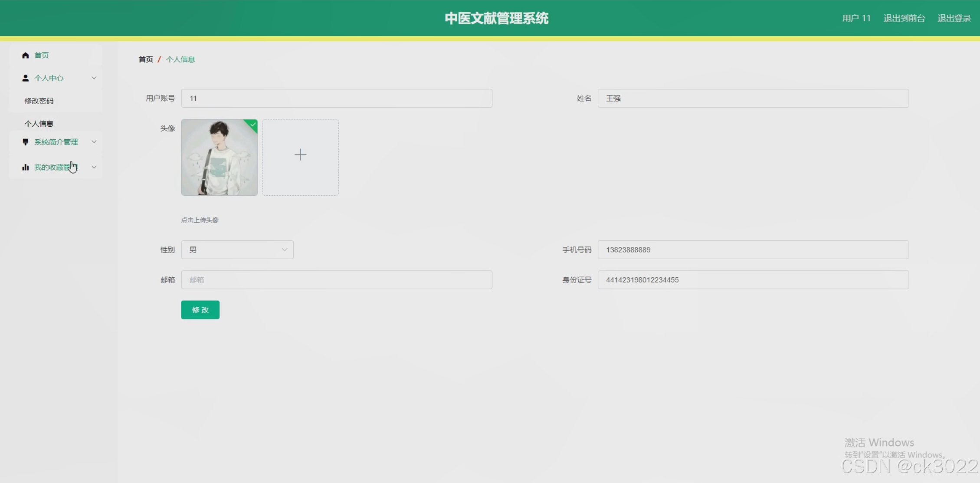Expand the 系统简介管理 chevron
Image resolution: width=980 pixels, height=483 pixels.
94,142
